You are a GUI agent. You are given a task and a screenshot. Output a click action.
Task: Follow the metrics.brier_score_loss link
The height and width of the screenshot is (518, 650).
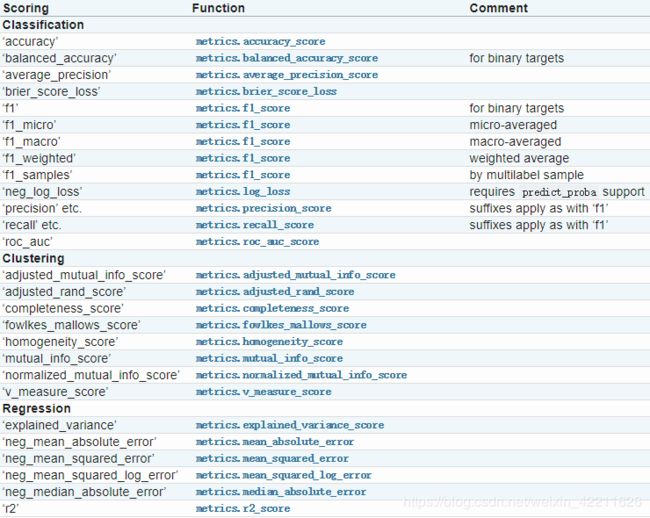(x=266, y=92)
